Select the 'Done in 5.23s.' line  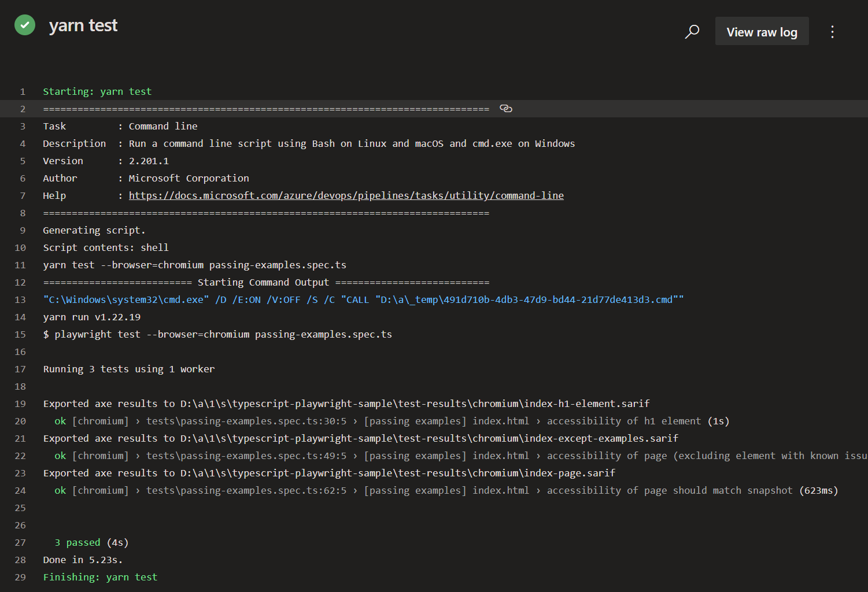pos(83,560)
